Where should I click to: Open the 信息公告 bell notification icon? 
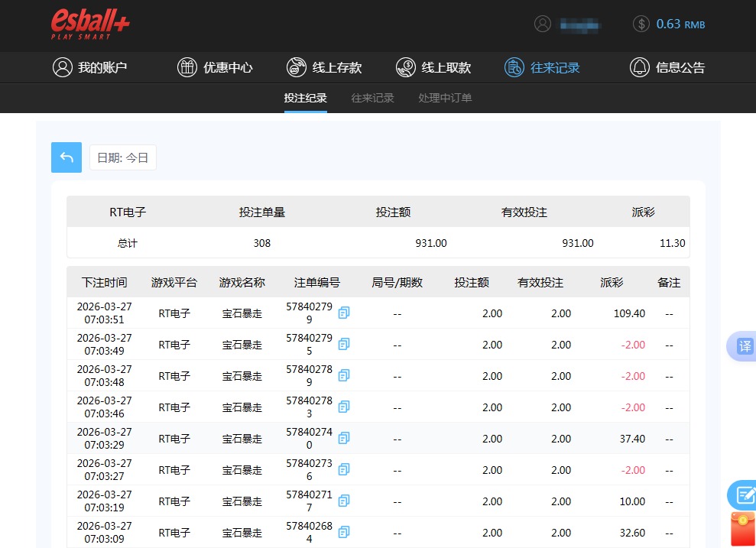(640, 67)
